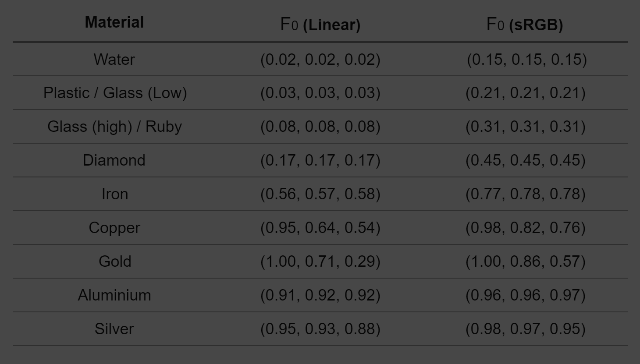Click the Diamond material name
Viewport: 640px width, 364px height.
click(x=114, y=160)
